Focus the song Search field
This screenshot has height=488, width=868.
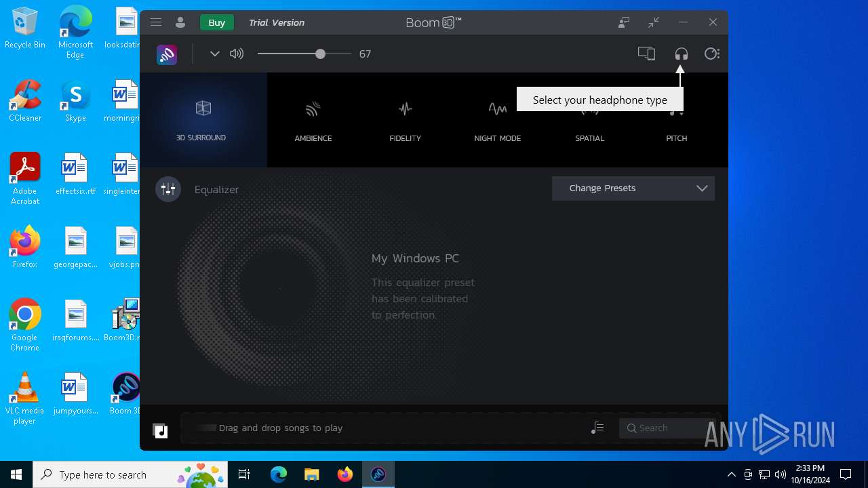(668, 428)
